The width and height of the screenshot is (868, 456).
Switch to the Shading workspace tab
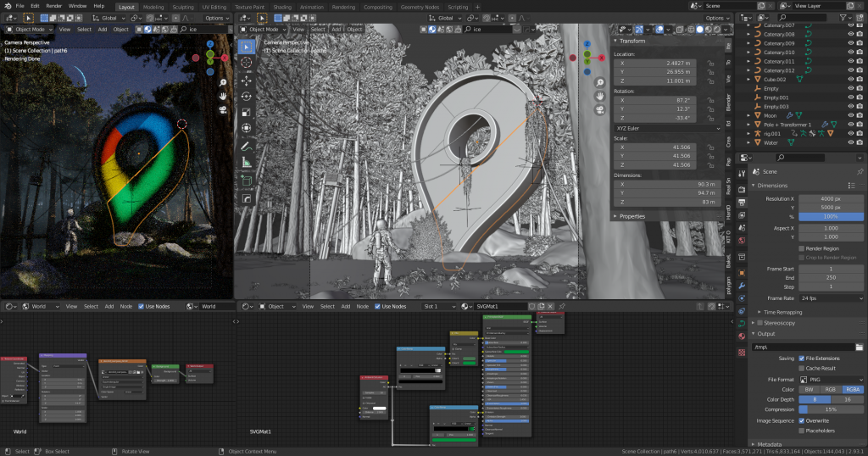click(x=281, y=7)
